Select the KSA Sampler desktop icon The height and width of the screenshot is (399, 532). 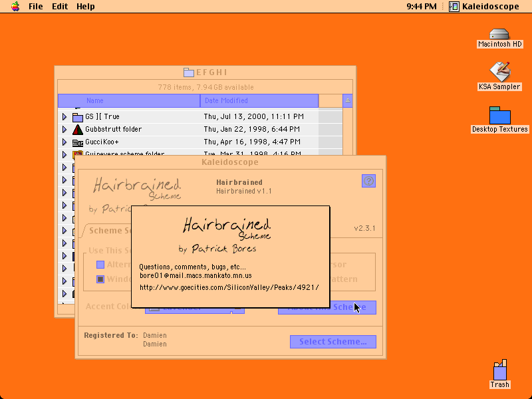499,76
